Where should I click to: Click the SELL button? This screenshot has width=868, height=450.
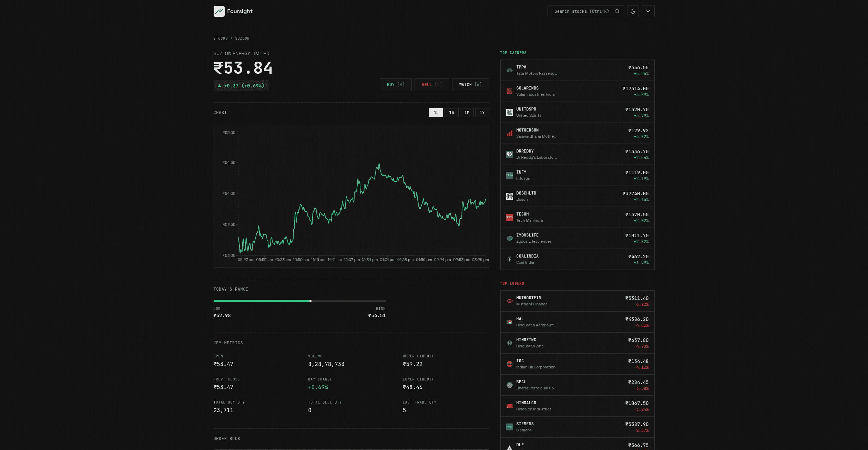(432, 85)
